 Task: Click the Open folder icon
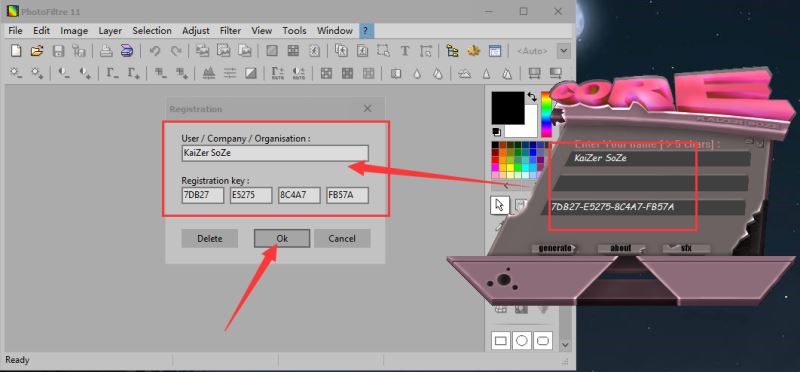(x=37, y=51)
